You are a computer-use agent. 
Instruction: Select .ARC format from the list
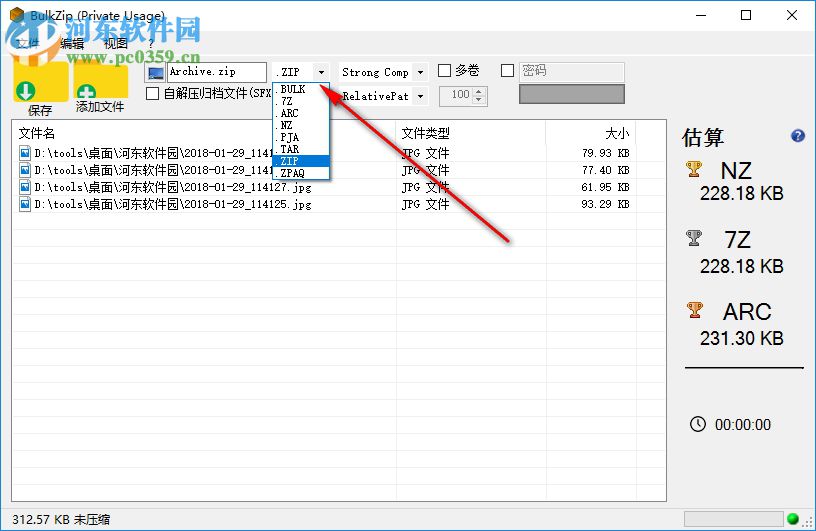point(301,113)
